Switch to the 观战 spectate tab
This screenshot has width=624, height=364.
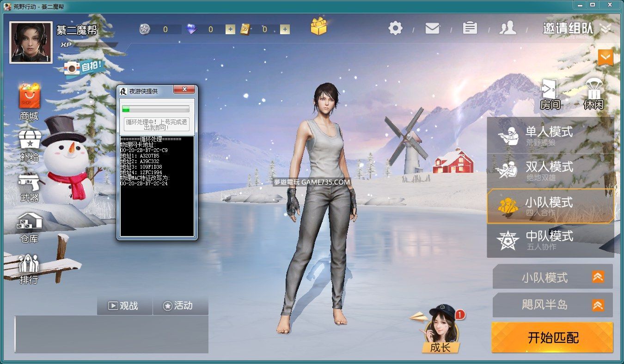(x=123, y=306)
